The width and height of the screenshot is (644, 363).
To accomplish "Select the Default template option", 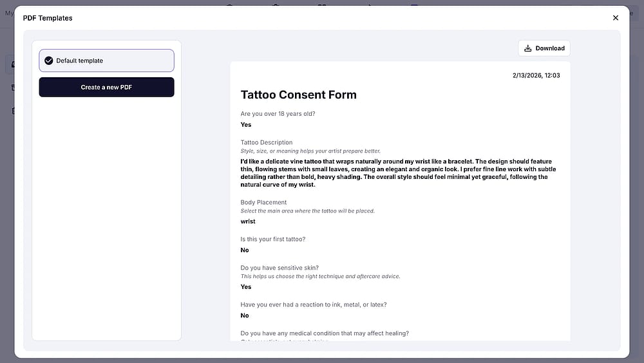I will click(106, 60).
